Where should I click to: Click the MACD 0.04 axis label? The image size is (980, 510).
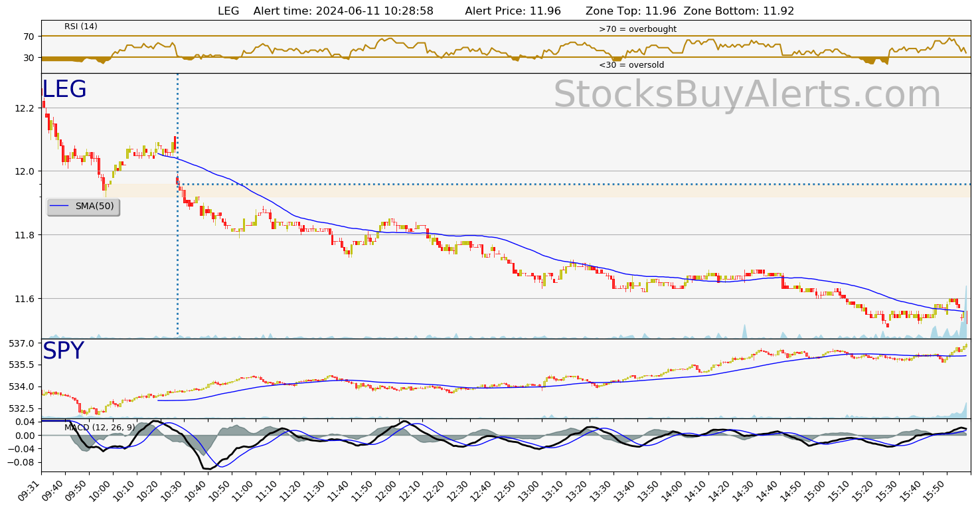(24, 422)
